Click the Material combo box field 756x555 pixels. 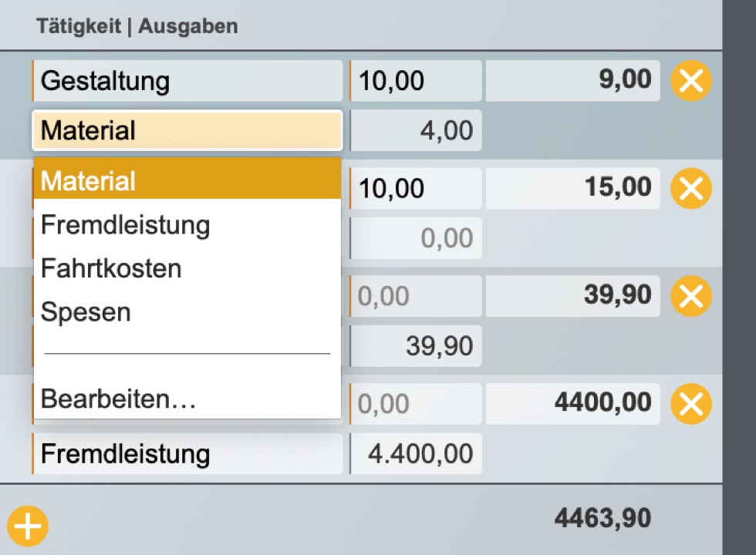[187, 130]
